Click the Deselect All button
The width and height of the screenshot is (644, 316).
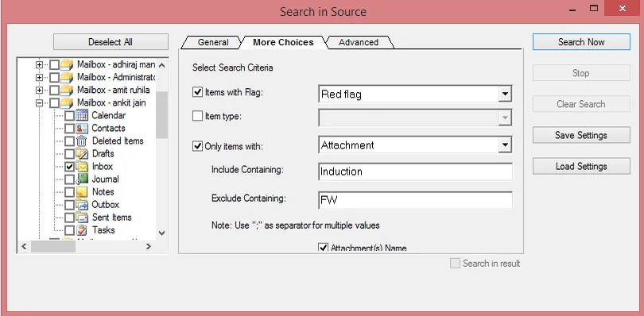point(111,42)
